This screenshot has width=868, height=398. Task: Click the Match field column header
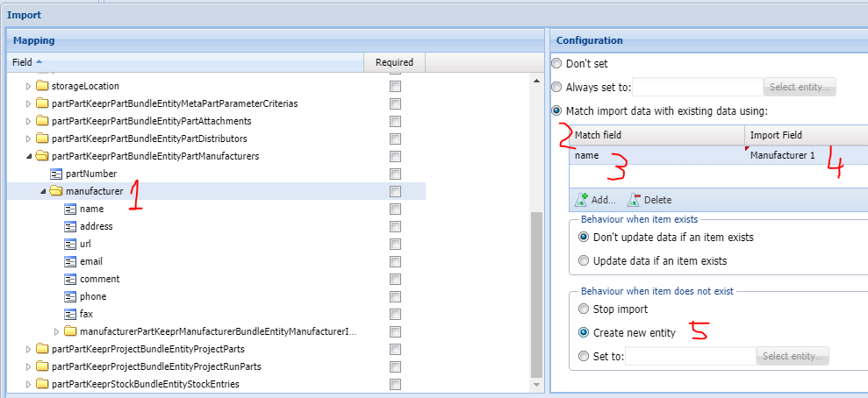tap(657, 135)
